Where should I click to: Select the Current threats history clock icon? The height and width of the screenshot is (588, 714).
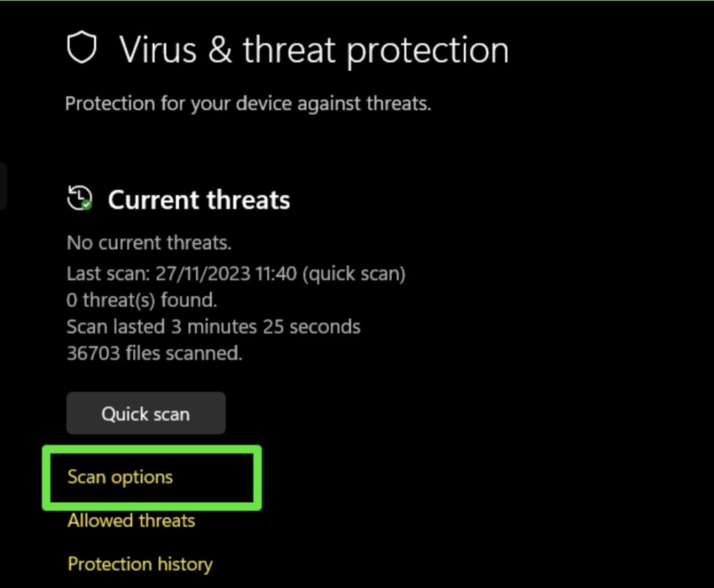(x=78, y=197)
